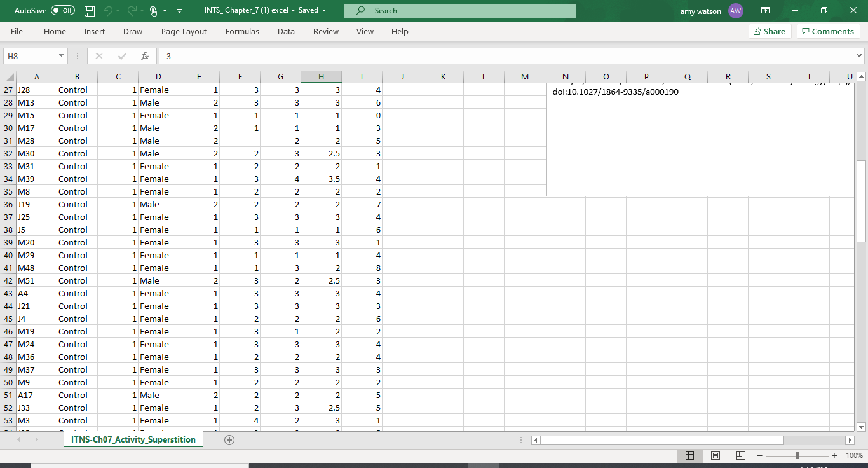Select the cell with J19
Image resolution: width=868 pixels, height=468 pixels.
pyautogui.click(x=36, y=204)
